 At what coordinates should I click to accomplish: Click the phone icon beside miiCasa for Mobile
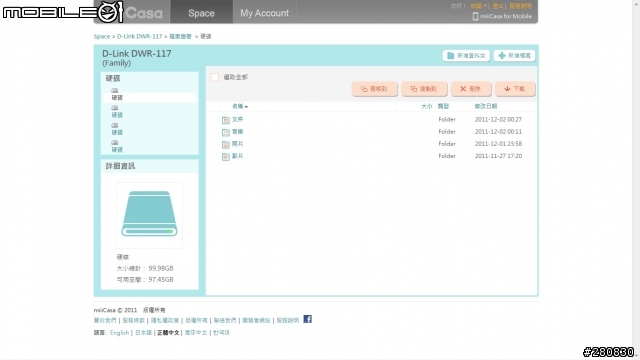tap(475, 16)
